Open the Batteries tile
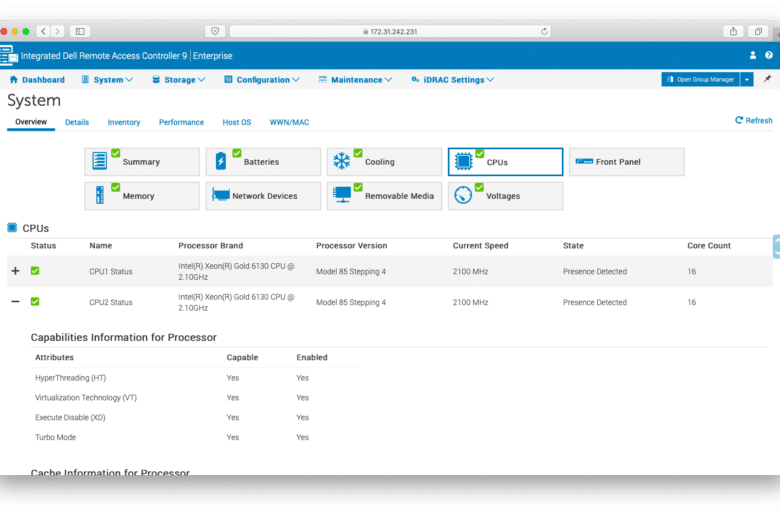The image size is (780, 516). (x=263, y=162)
